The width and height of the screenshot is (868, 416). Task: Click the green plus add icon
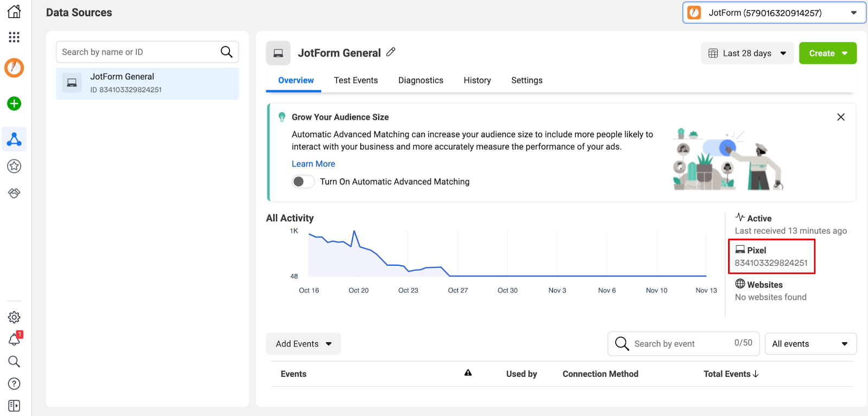tap(14, 104)
